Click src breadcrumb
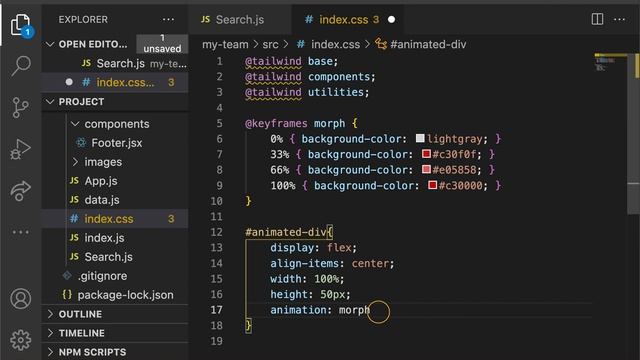The width and height of the screenshot is (640, 360). 270,44
